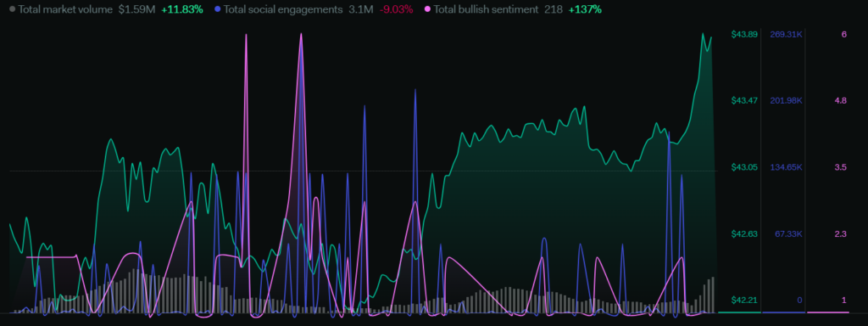Click the $43.05 price axis label

(744, 167)
